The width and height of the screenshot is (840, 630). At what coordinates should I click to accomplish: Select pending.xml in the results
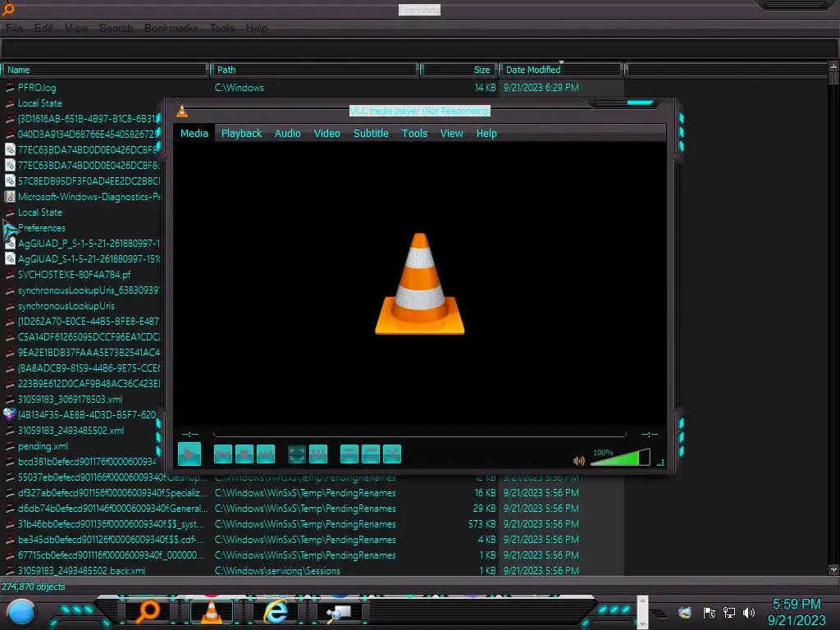tap(43, 446)
